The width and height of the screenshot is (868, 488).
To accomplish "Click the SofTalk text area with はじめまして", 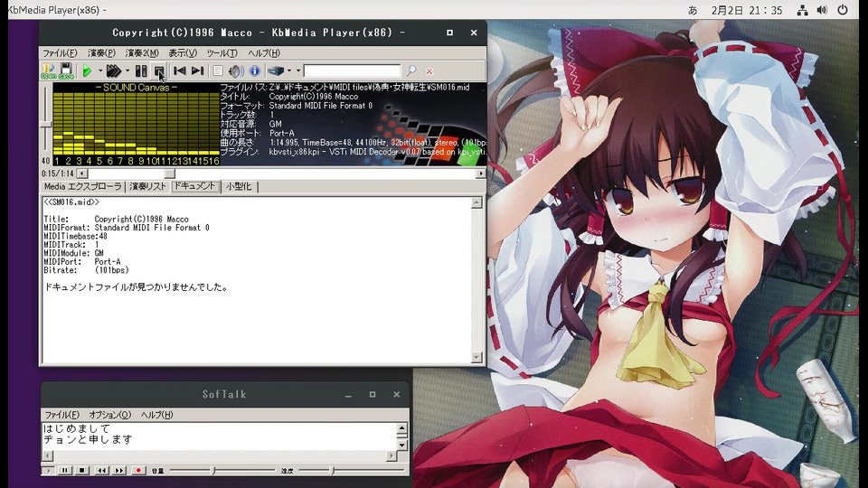I will coord(219,436).
